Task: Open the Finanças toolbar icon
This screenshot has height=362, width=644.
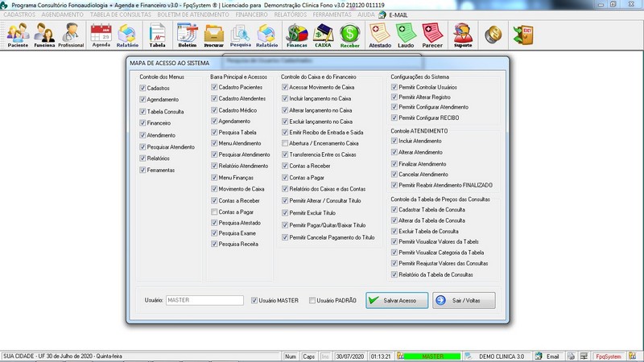Action: [x=296, y=35]
